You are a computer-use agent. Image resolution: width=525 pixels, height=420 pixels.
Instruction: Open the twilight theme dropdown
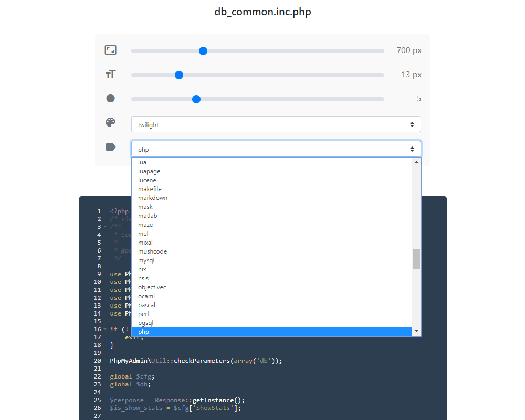[x=276, y=124]
